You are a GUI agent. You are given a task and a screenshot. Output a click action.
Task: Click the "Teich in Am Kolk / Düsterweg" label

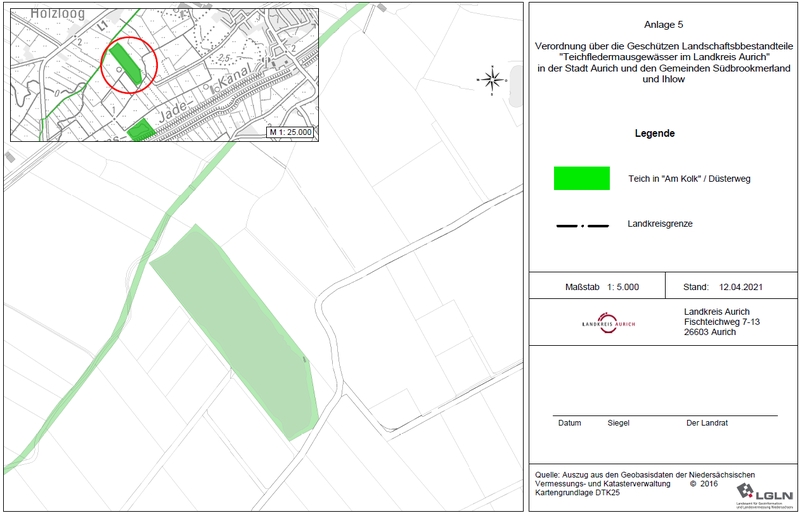pyautogui.click(x=691, y=177)
